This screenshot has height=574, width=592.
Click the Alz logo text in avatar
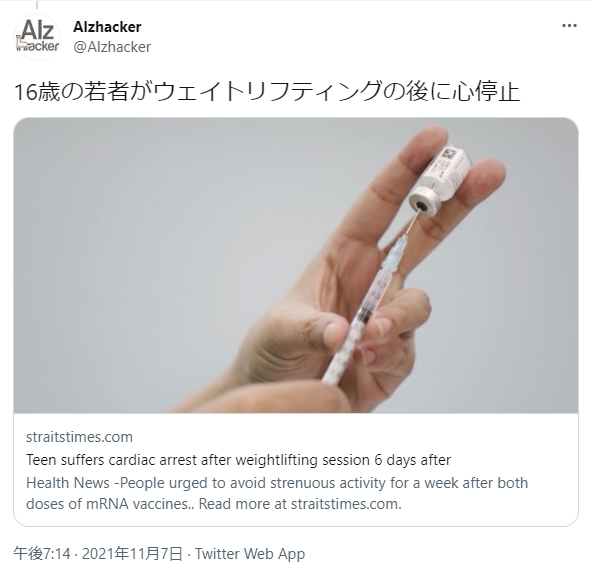click(x=38, y=30)
